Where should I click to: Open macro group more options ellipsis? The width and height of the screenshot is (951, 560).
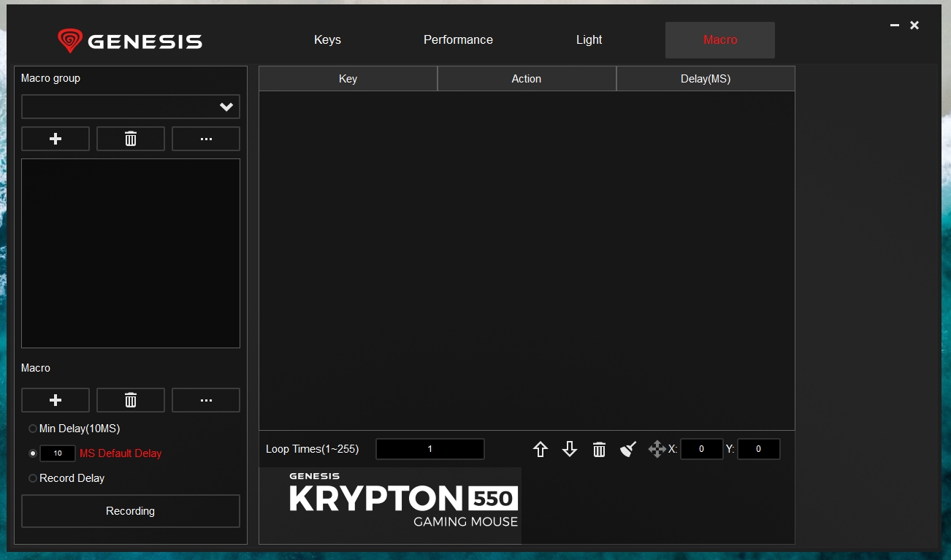[x=206, y=139]
